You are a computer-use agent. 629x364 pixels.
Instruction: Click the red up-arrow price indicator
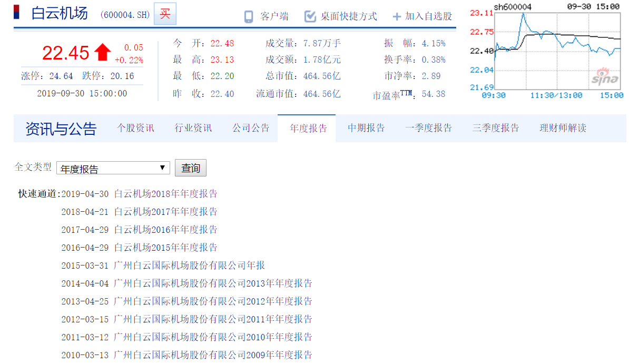[x=103, y=52]
